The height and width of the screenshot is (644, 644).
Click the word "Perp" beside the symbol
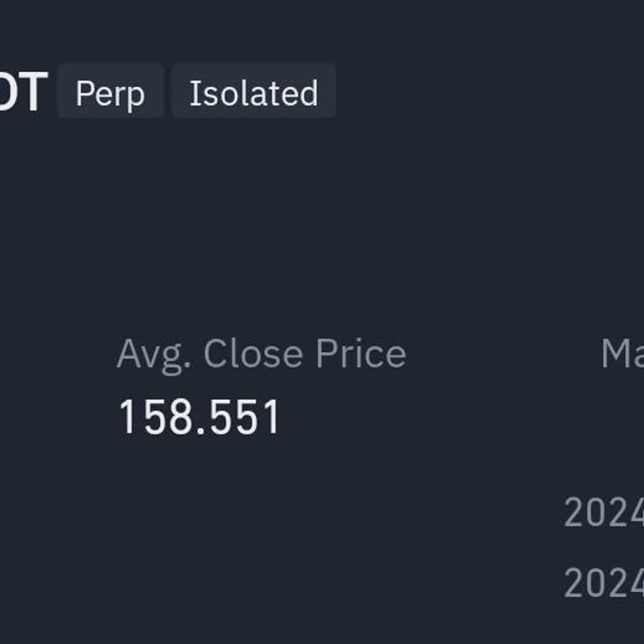[x=110, y=93]
